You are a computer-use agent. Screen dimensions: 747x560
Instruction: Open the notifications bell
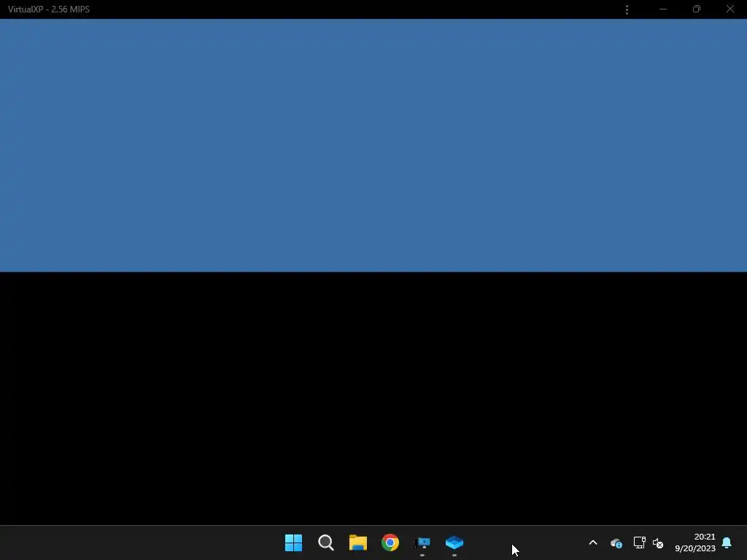pyautogui.click(x=727, y=542)
